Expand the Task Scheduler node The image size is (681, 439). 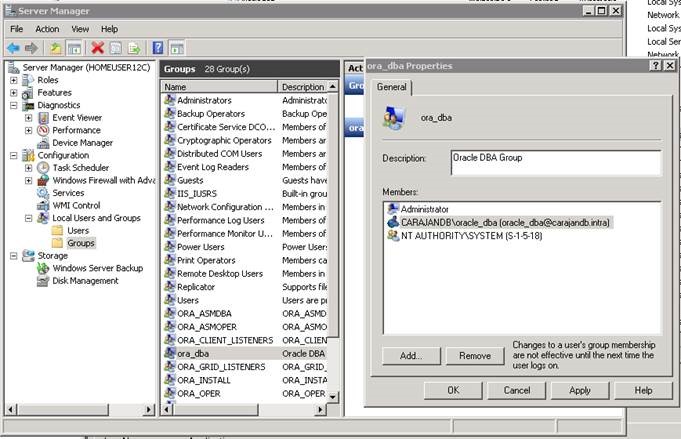click(x=29, y=168)
